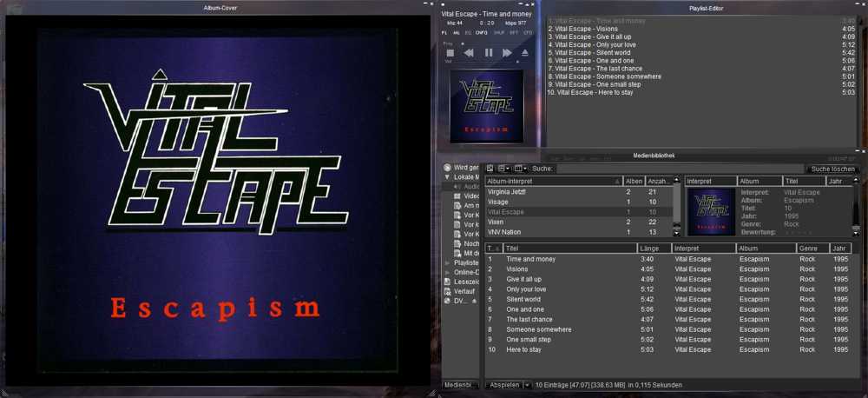Pause the current song
Image resolution: width=868 pixels, height=398 pixels.
click(x=488, y=53)
